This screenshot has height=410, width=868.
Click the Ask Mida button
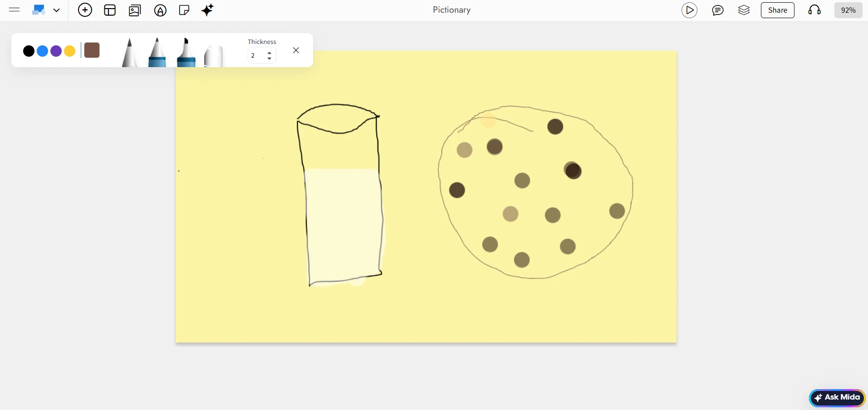(837, 398)
